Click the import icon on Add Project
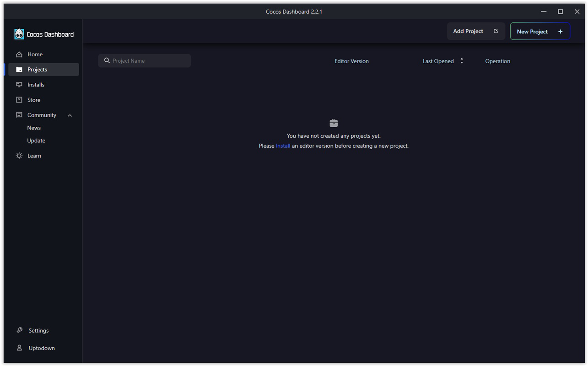 496,31
